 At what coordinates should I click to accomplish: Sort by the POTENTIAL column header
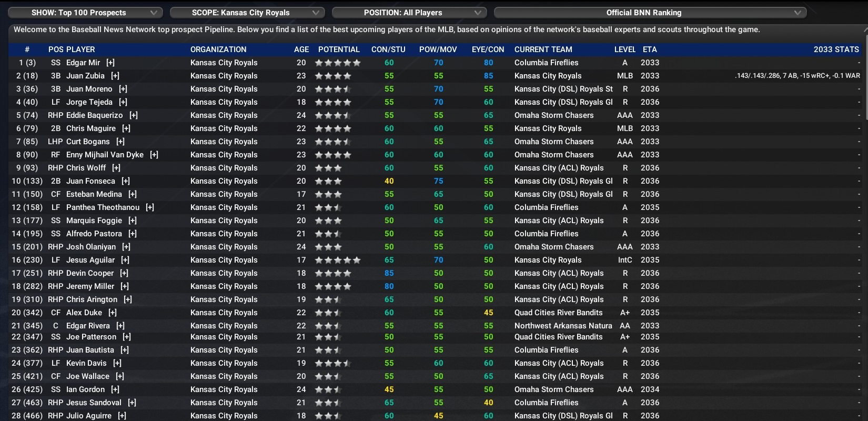(339, 49)
